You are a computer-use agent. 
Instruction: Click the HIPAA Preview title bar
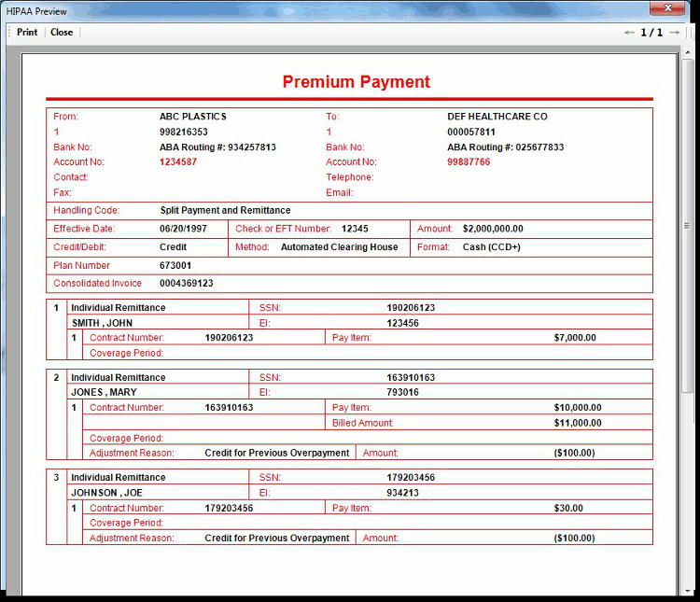tap(280, 8)
